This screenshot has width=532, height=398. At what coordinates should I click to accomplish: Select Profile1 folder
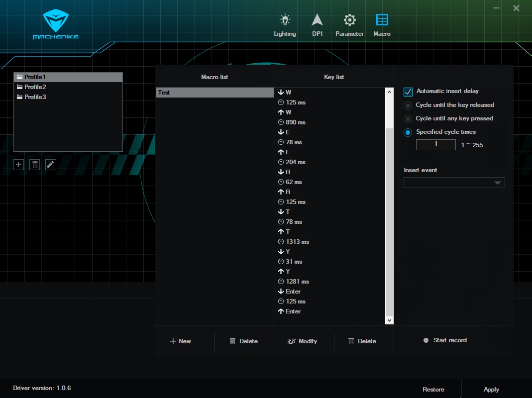click(68, 77)
